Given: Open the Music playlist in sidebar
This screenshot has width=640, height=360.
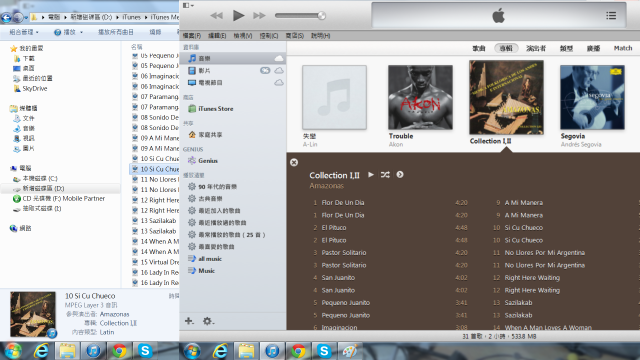Looking at the screenshot, I should pyautogui.click(x=202, y=271).
